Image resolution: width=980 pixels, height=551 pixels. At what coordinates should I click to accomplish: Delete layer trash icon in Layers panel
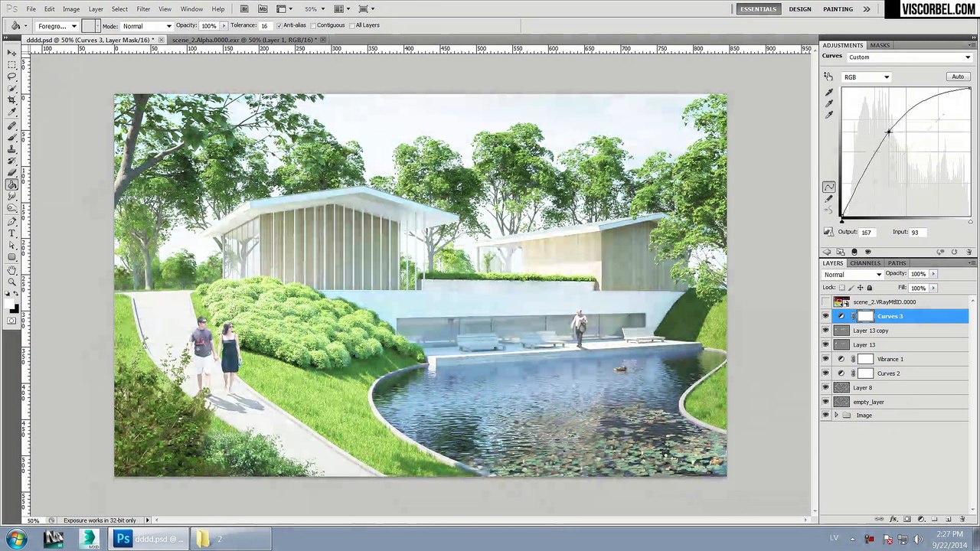click(x=962, y=520)
